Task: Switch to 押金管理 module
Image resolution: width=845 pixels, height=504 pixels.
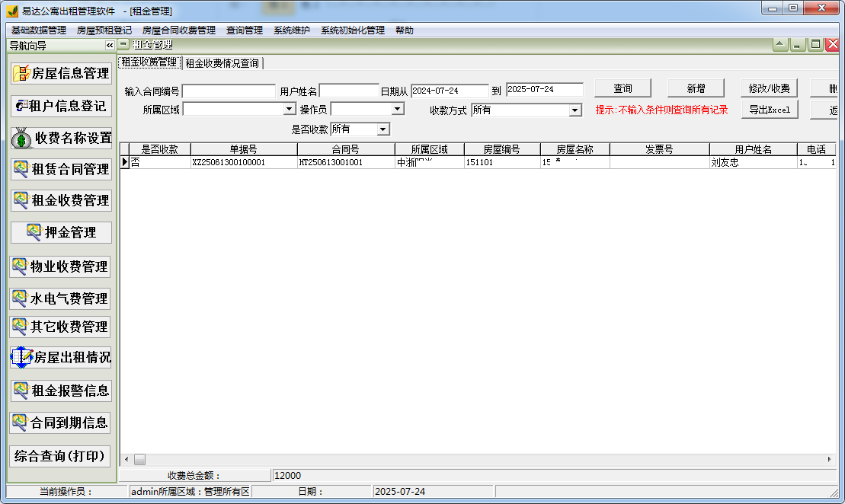Action: pyautogui.click(x=61, y=232)
